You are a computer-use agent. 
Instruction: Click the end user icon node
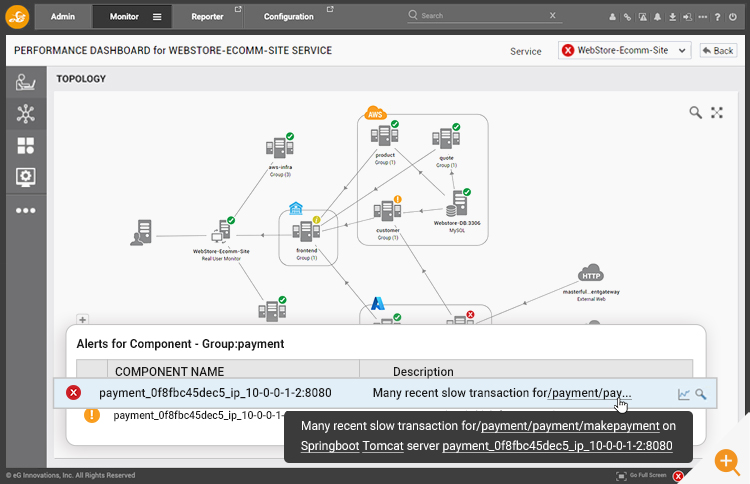(x=142, y=233)
